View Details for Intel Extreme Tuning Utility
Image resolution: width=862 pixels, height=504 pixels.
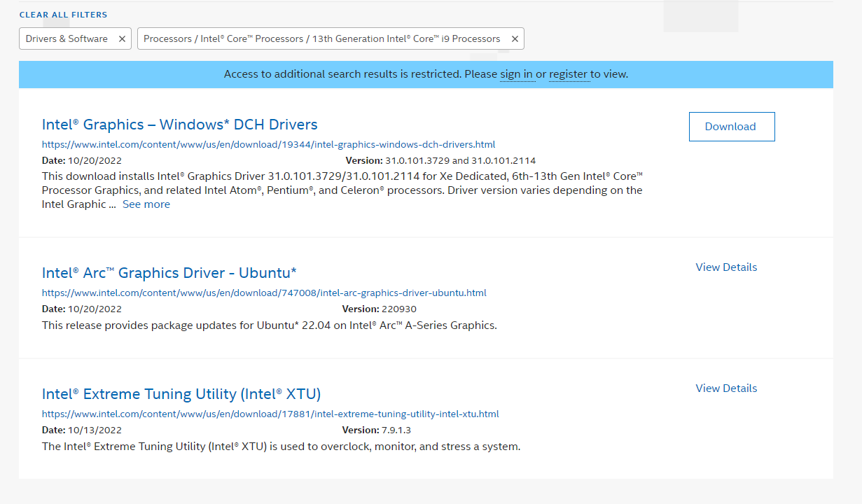click(726, 388)
